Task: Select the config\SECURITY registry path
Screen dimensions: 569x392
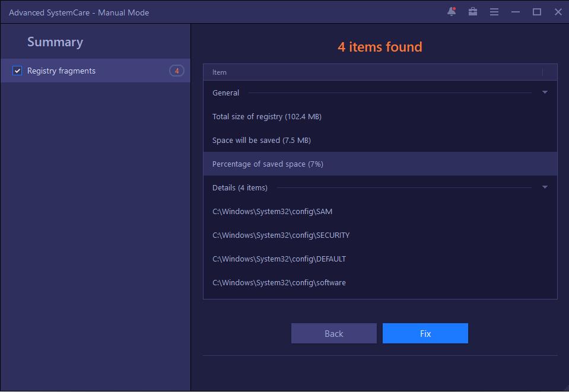Action: pyautogui.click(x=380, y=235)
